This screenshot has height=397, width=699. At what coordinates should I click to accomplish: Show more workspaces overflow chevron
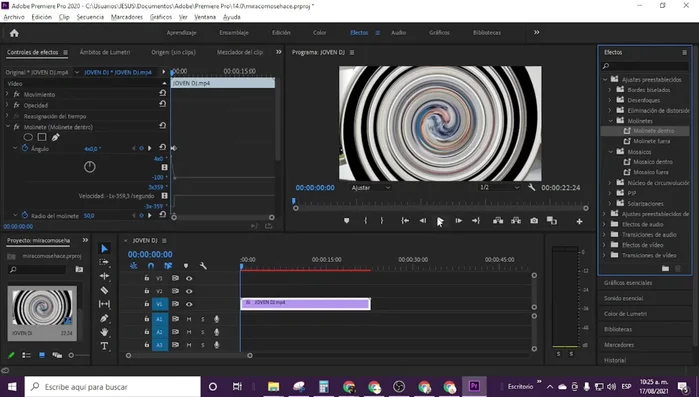coord(537,32)
